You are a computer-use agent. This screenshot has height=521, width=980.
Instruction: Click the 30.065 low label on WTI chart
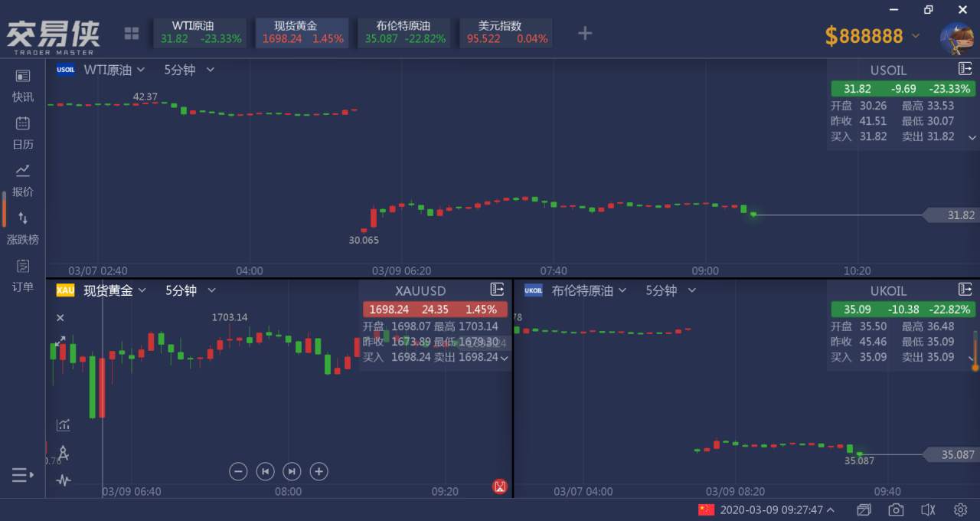364,240
